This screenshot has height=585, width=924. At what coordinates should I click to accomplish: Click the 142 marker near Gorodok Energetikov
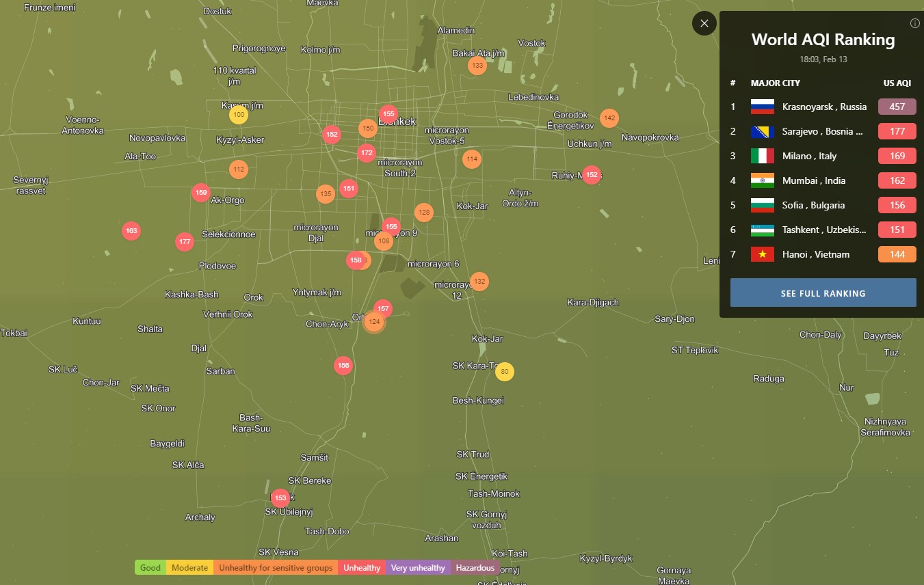609,118
